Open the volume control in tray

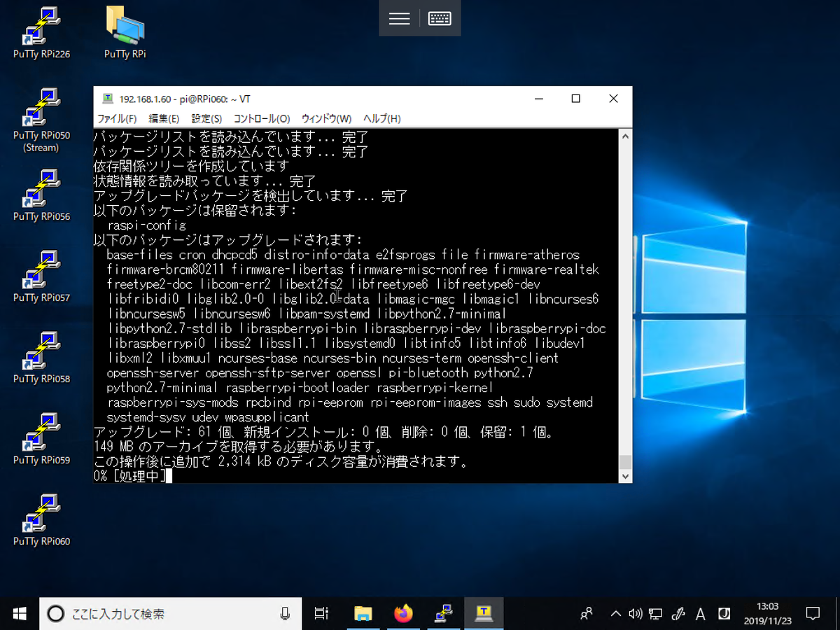635,614
